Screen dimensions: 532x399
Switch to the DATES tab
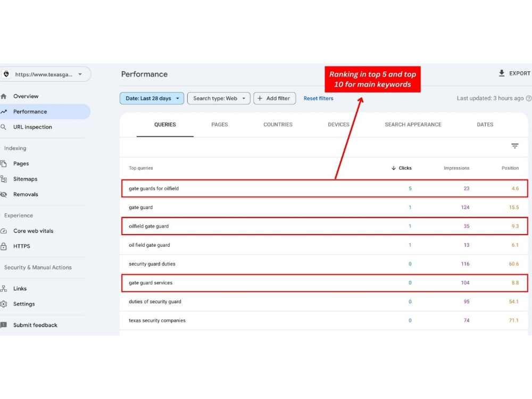(485, 124)
